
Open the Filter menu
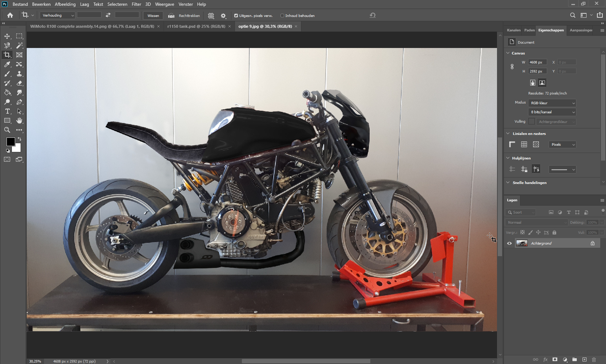(136, 4)
